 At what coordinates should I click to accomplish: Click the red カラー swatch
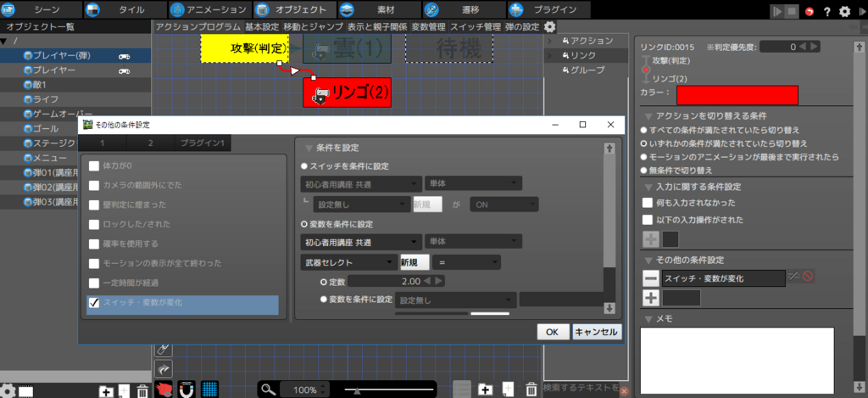737,95
